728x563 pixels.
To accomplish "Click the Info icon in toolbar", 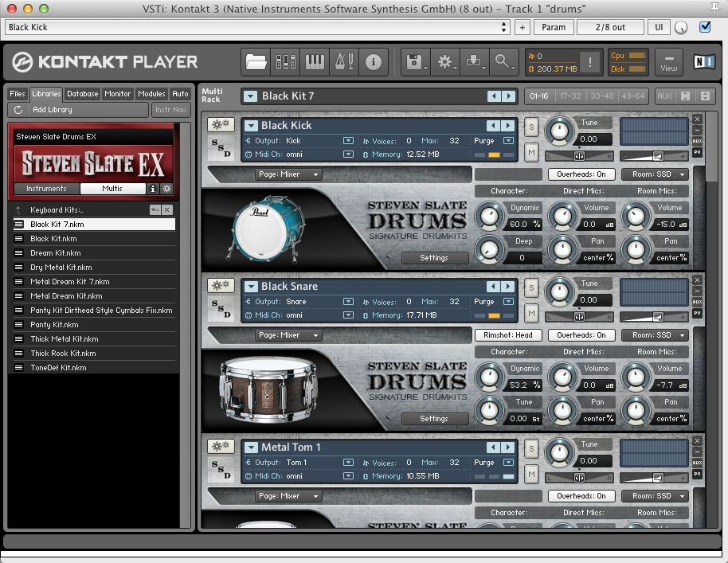I will tap(374, 62).
